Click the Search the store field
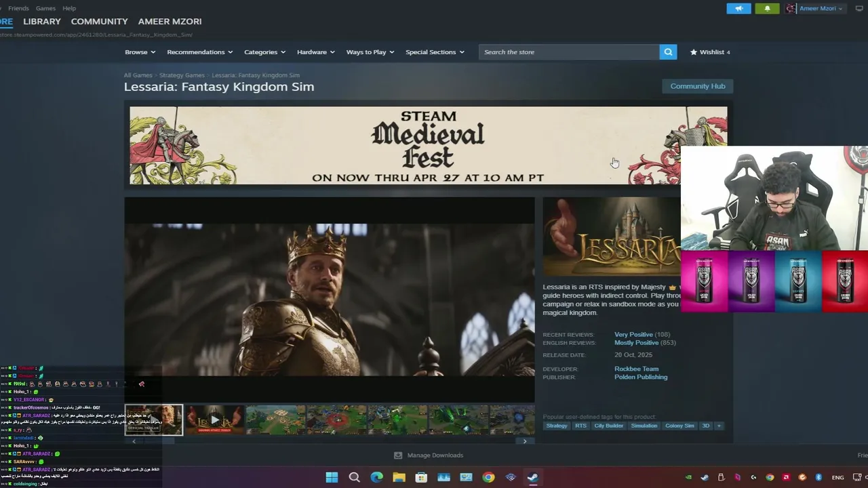868x488 pixels. point(569,52)
